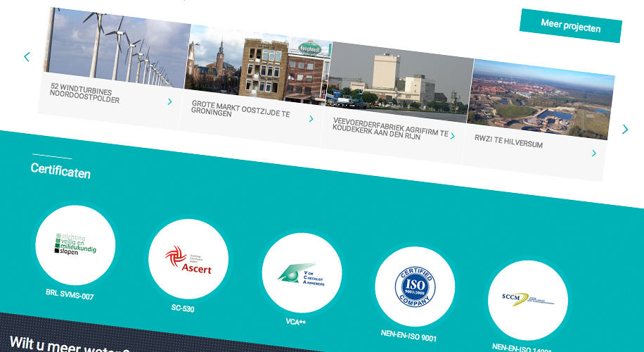Select the ISO Certified Company logo

[415, 287]
